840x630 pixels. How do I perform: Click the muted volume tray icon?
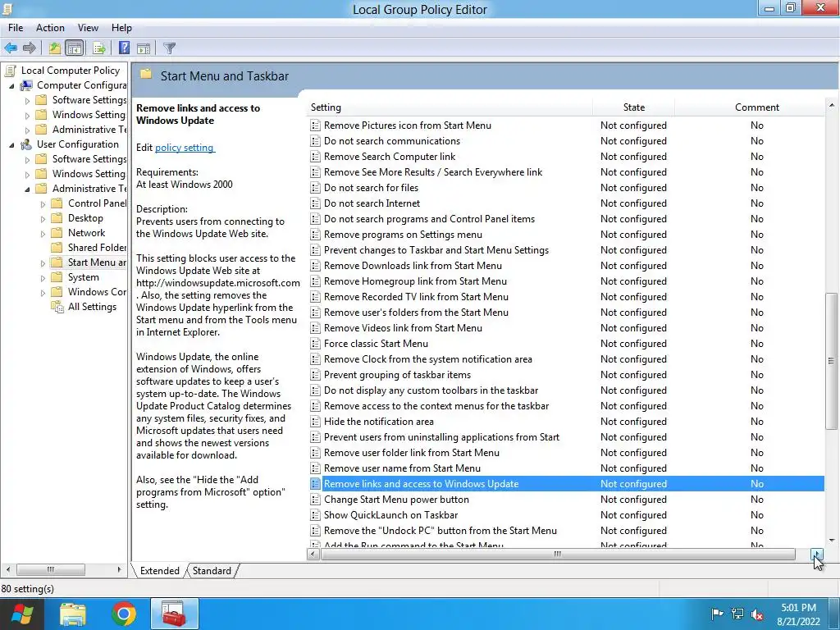(x=757, y=614)
